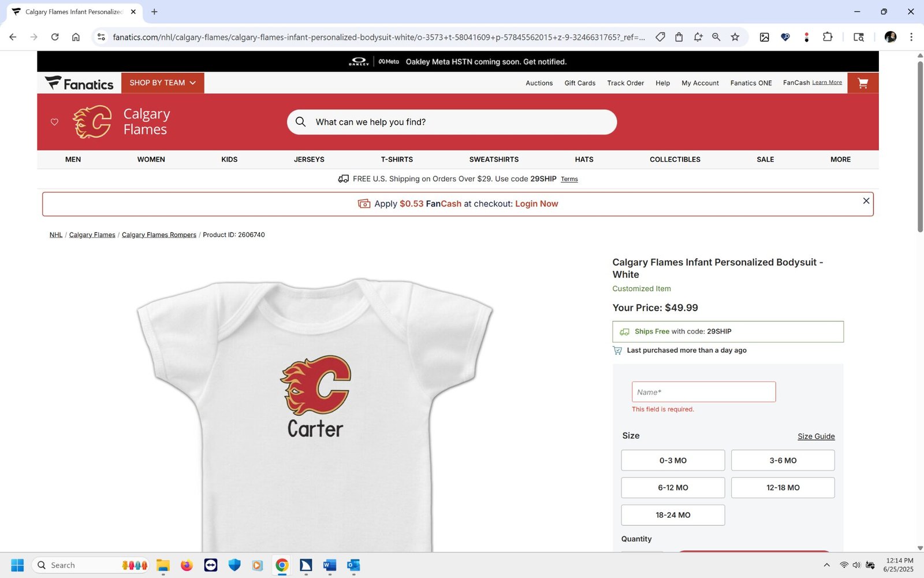Close the Calgary Flames browser tab
This screenshot has height=578, width=924.
(x=133, y=12)
